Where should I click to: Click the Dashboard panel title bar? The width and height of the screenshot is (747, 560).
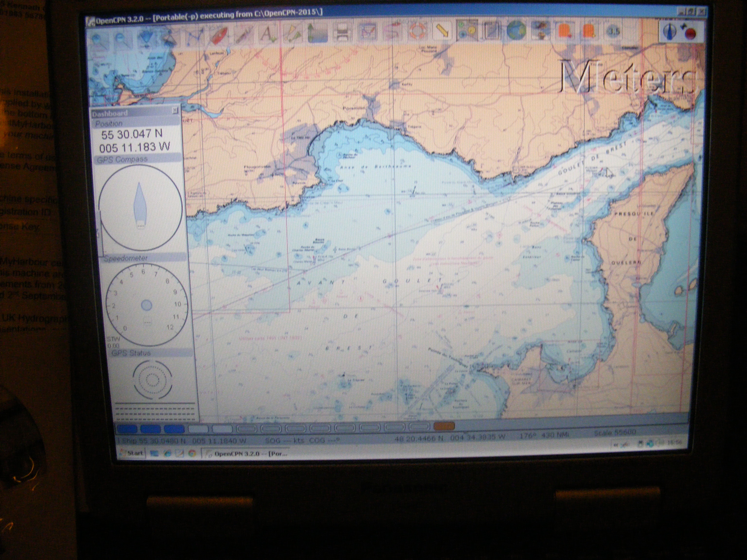click(135, 112)
